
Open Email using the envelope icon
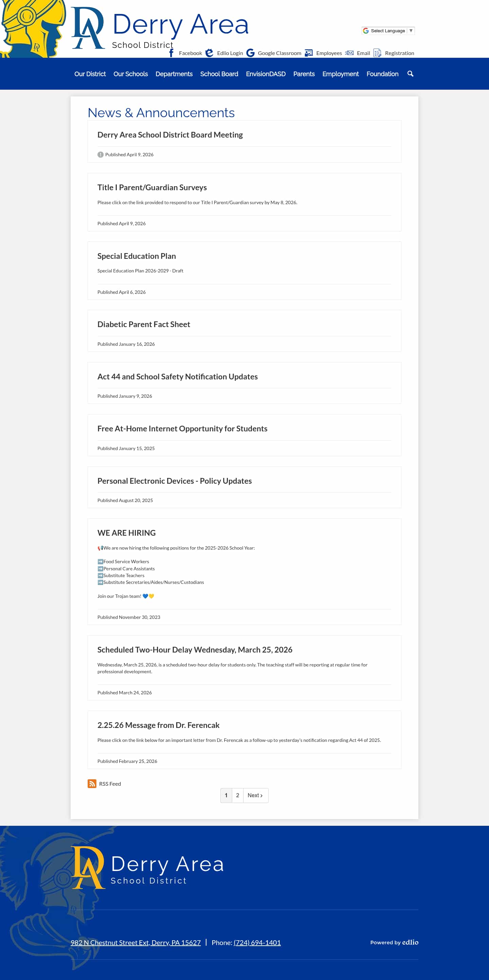click(x=349, y=53)
